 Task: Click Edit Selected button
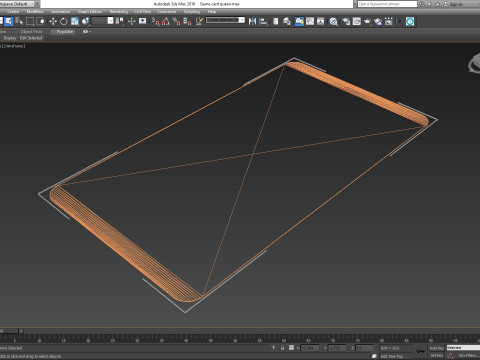click(31, 38)
